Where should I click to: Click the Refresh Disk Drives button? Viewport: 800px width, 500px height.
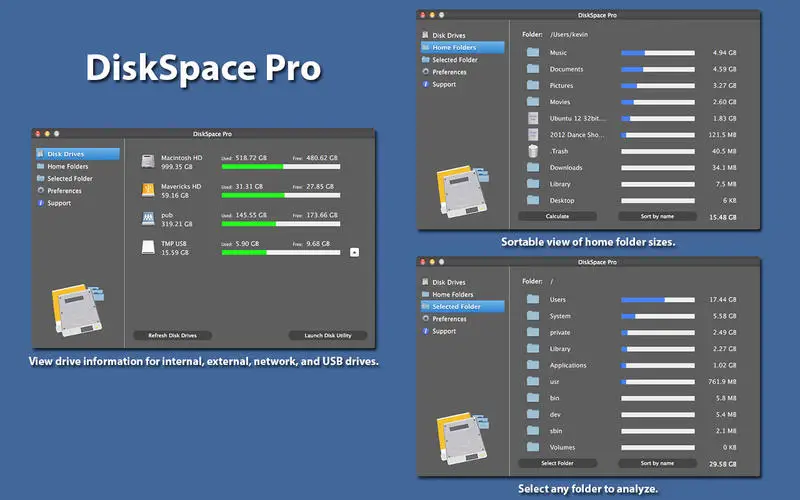(x=172, y=335)
